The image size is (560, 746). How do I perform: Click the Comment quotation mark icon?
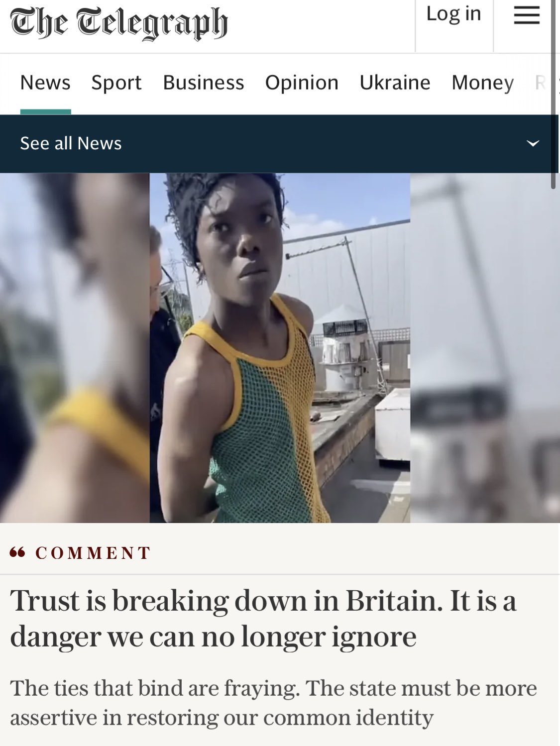click(17, 552)
